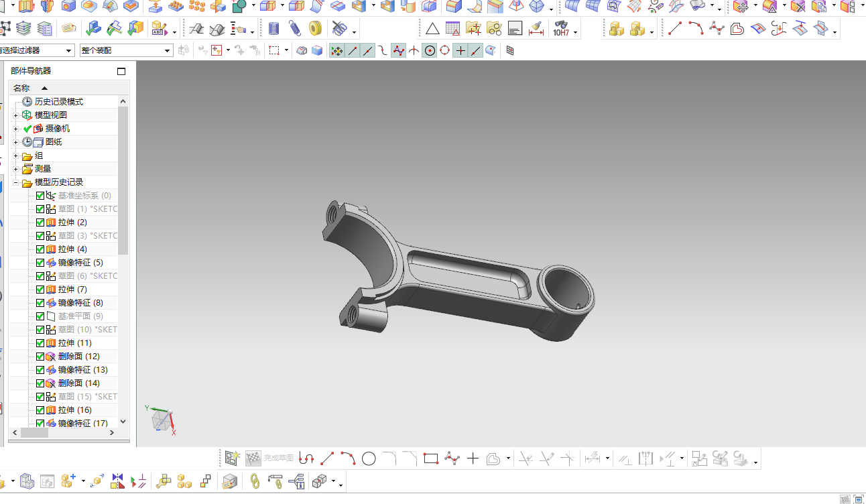Viewport: 866px width, 504px height.
Task: Click the helical spring icon in toolbar
Action: 294,28
